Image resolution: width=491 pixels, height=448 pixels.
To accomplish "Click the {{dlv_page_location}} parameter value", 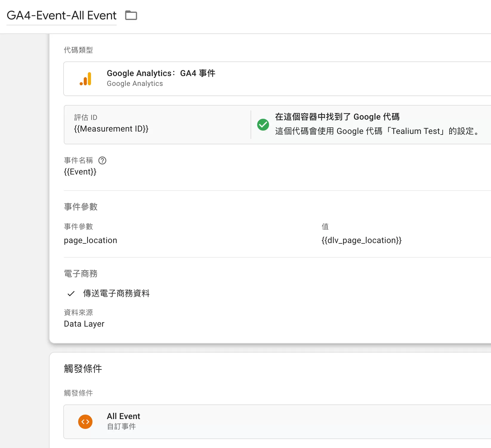I will 362,240.
